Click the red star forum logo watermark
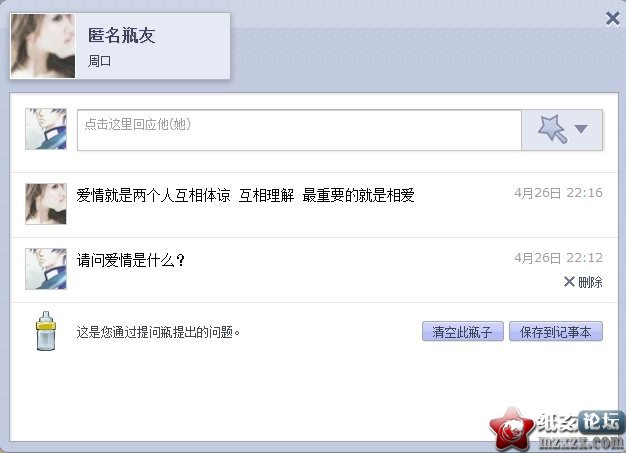Image resolution: width=626 pixels, height=453 pixels. click(512, 429)
